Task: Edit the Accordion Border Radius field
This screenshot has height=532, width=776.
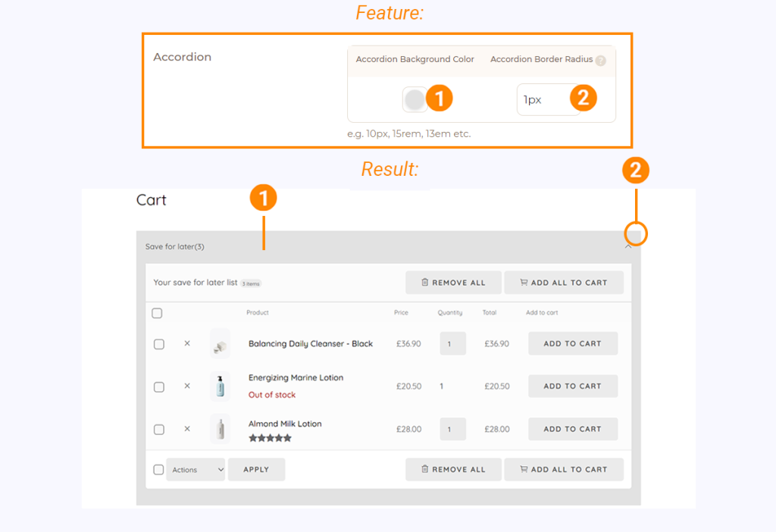Action: click(549, 99)
